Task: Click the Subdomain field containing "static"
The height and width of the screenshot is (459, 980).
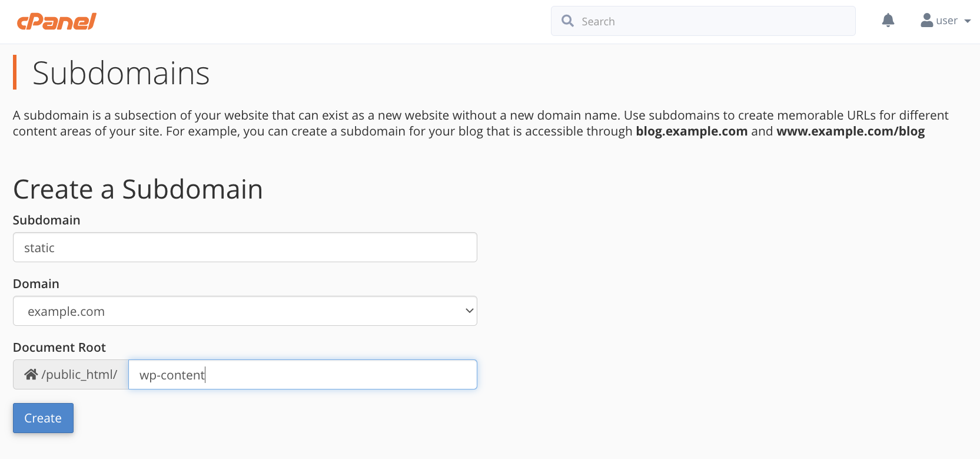Action: pyautogui.click(x=245, y=247)
